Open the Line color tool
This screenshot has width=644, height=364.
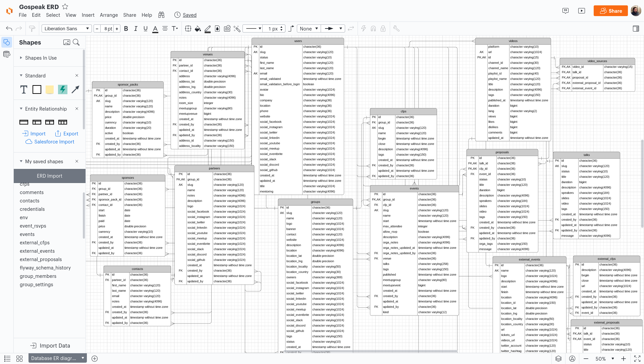pos(208,28)
